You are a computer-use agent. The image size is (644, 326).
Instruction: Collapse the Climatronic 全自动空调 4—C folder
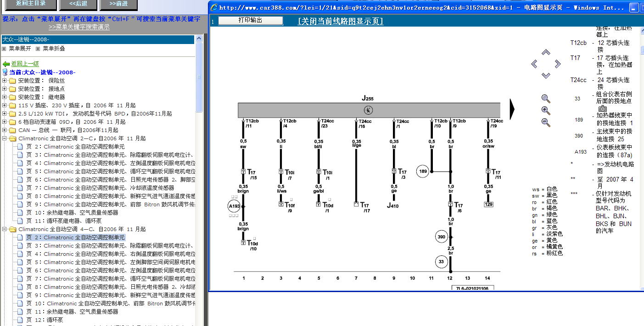[5, 229]
